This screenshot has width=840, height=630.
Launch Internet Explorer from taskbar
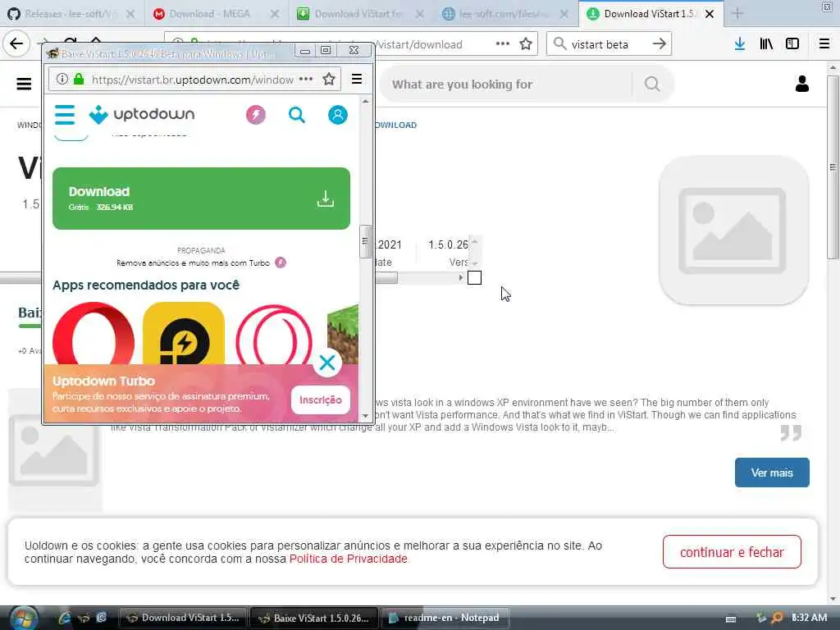[x=64, y=618]
